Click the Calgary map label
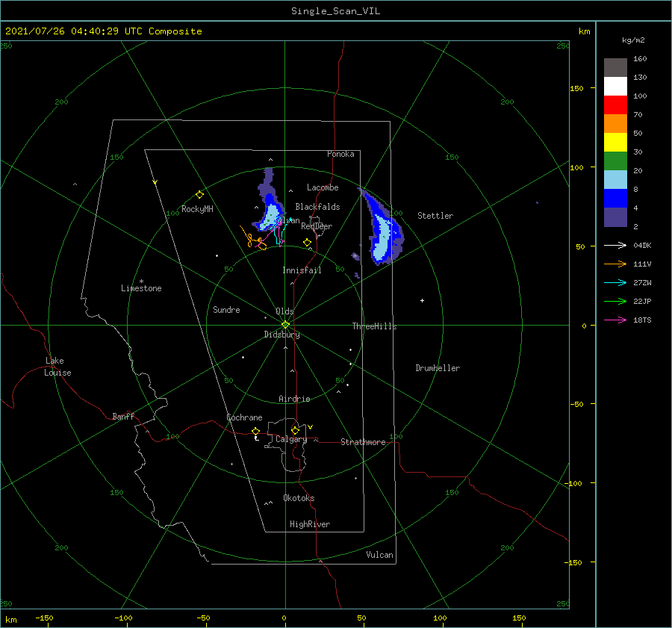 (291, 439)
